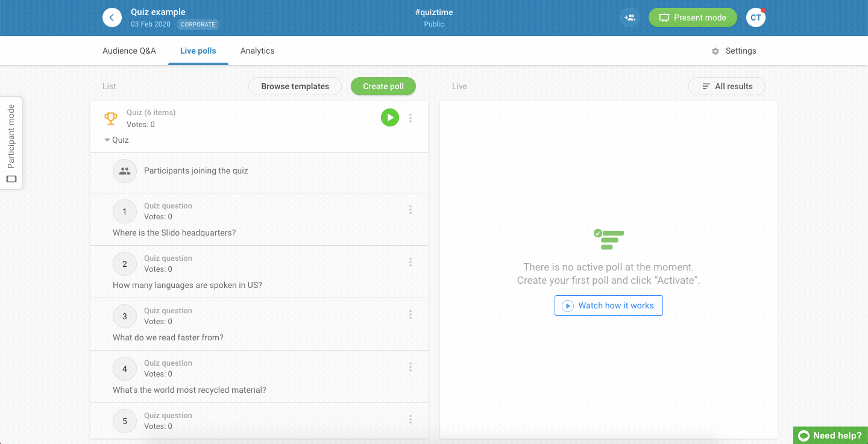Click the 'Quiz (6 items)' label

tap(151, 113)
